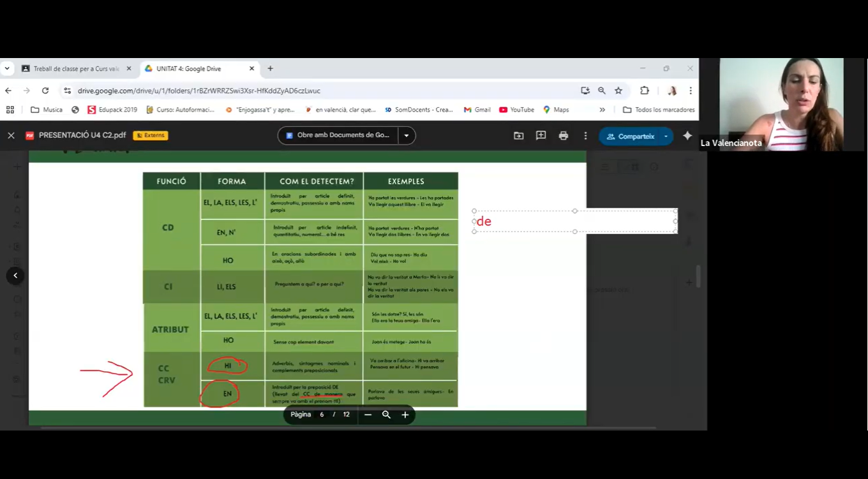Bookmark this page with the star icon
The height and width of the screenshot is (479, 868).
(x=618, y=91)
